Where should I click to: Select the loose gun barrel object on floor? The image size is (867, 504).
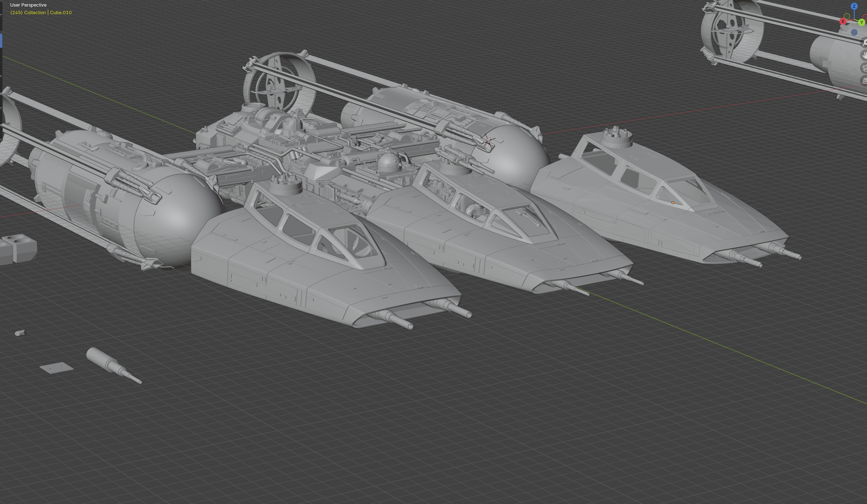click(x=113, y=365)
